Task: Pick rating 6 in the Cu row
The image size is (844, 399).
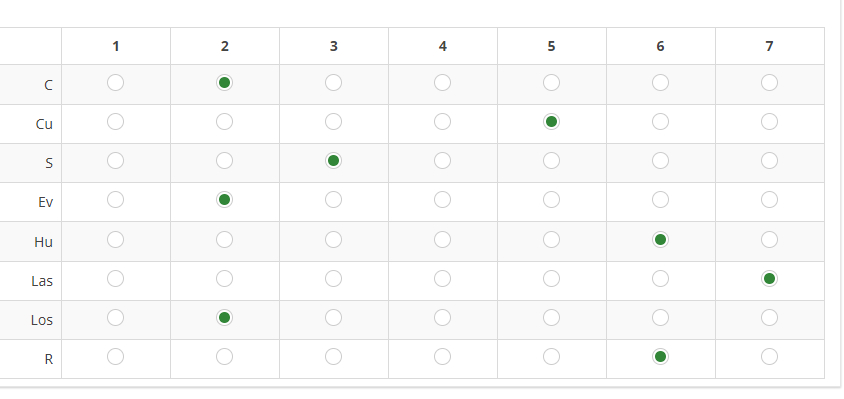Action: [660, 122]
